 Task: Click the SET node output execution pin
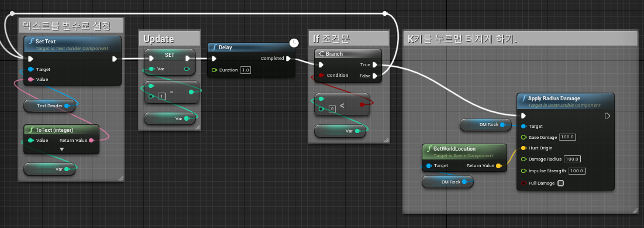click(x=188, y=58)
